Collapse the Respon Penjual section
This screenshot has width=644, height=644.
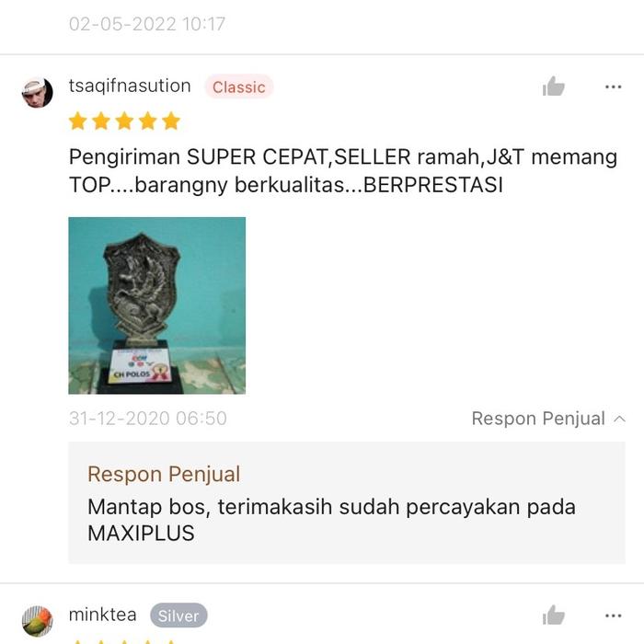548,419
